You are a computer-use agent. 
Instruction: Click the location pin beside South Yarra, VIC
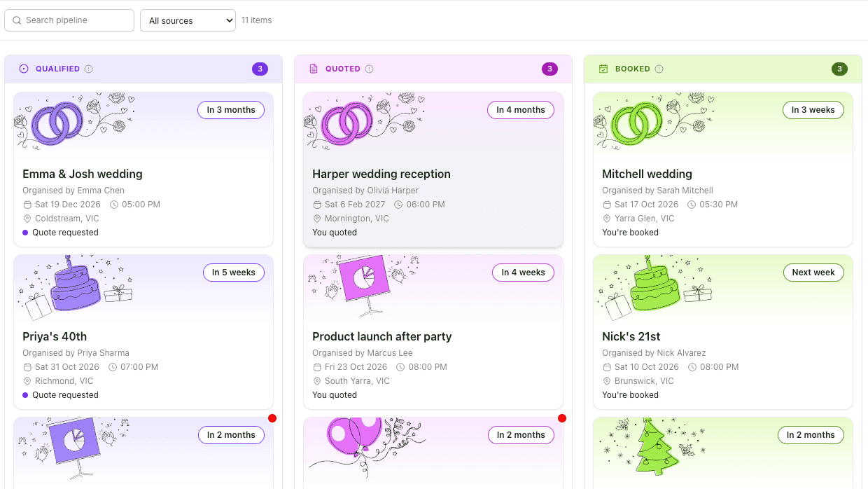click(x=317, y=381)
